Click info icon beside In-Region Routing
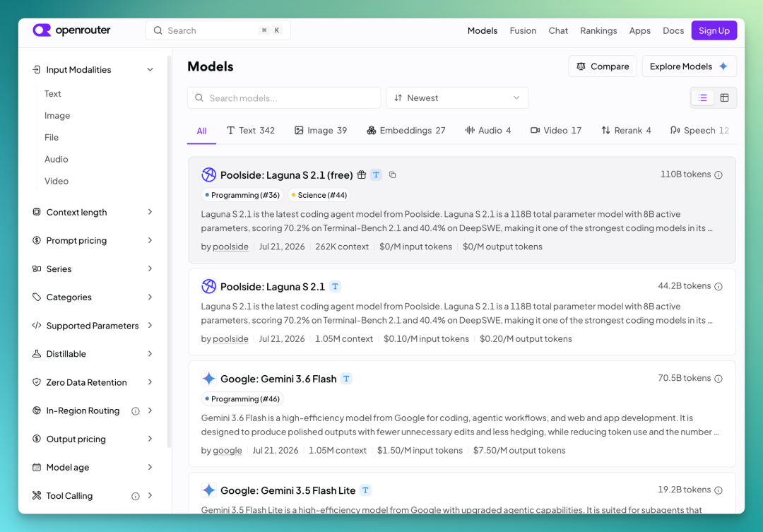This screenshot has width=763, height=532. pyautogui.click(x=135, y=411)
